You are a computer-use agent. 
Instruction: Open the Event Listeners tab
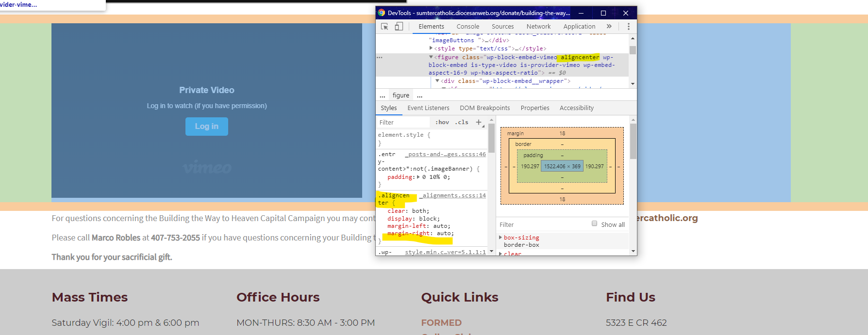click(x=428, y=108)
